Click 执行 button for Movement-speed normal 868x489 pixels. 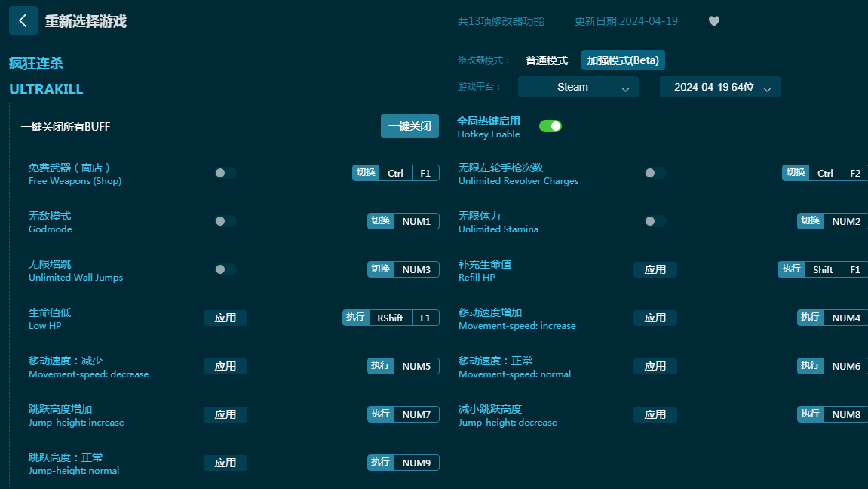(811, 365)
